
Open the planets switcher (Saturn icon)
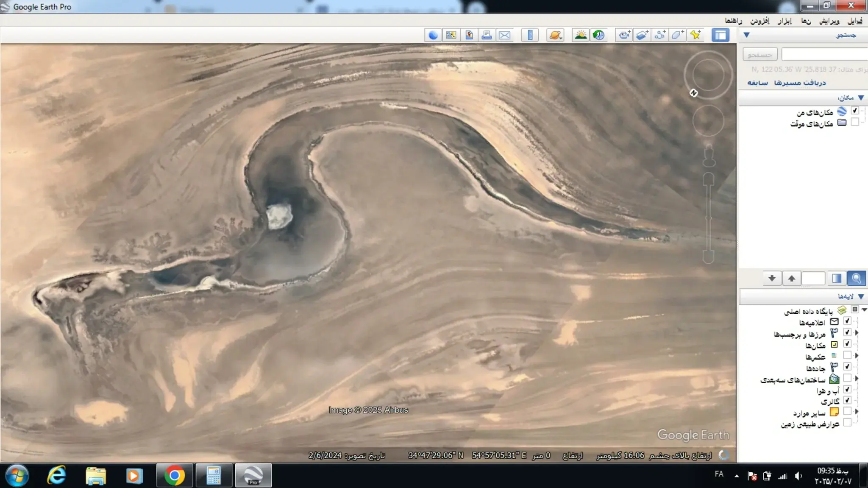pos(555,35)
